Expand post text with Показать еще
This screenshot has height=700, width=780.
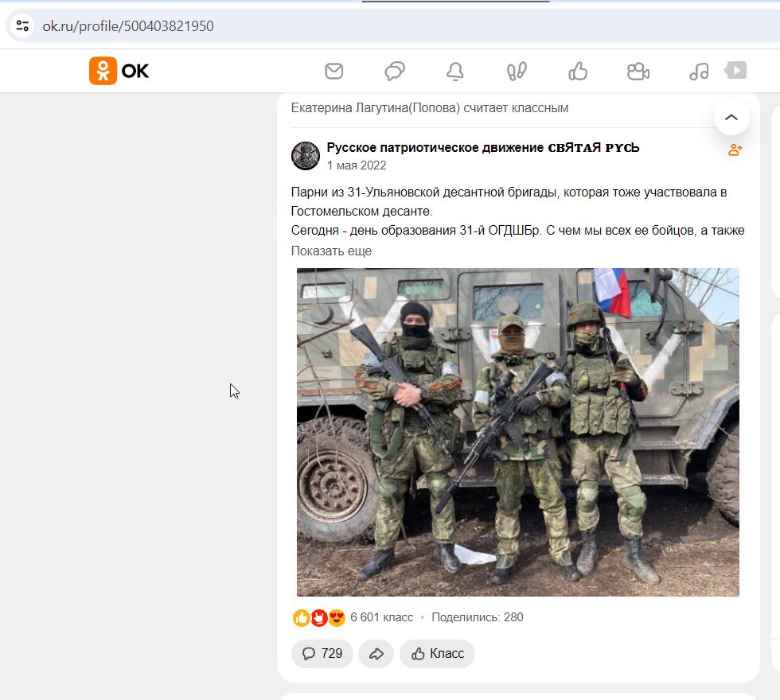click(x=331, y=251)
